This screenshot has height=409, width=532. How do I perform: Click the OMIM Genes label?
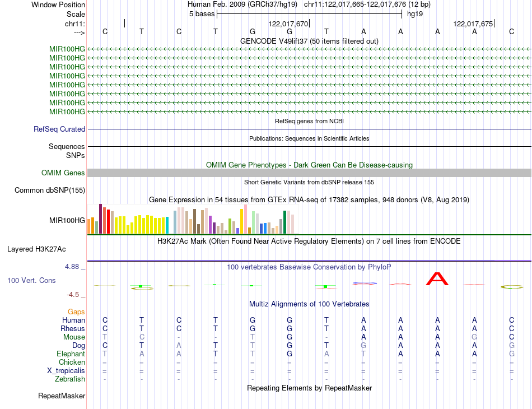click(x=63, y=173)
